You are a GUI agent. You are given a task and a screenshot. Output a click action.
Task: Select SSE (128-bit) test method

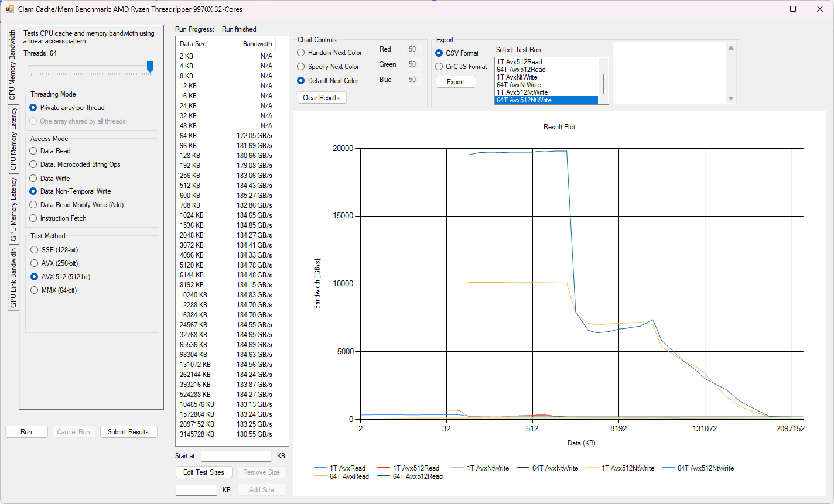coord(54,250)
